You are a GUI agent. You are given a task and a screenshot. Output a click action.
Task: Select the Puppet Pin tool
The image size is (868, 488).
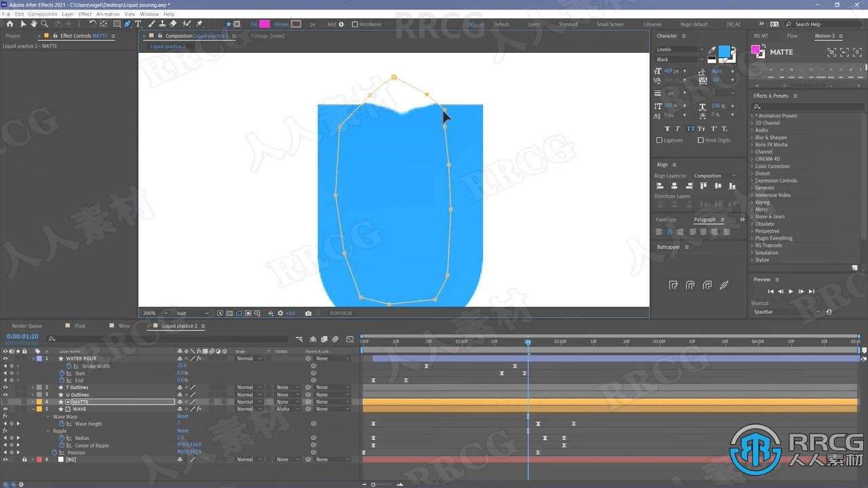coord(200,24)
